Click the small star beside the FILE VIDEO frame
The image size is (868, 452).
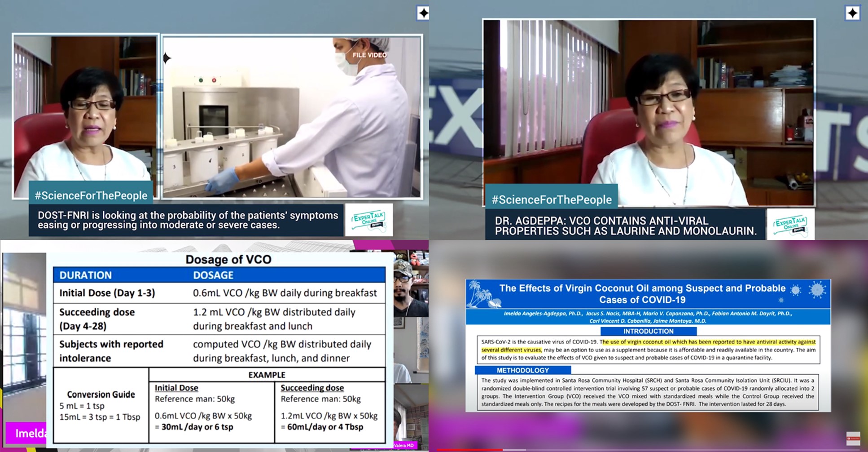(x=167, y=58)
